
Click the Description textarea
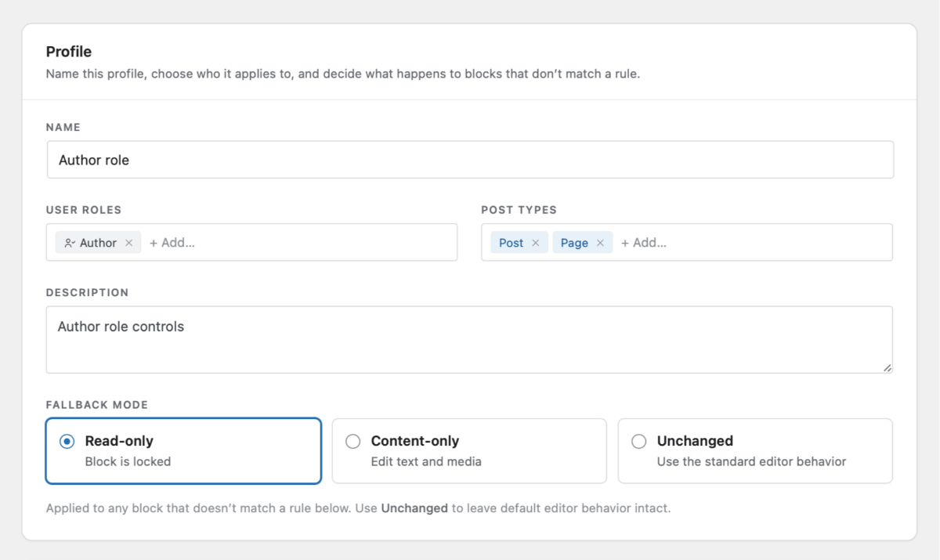(470, 339)
